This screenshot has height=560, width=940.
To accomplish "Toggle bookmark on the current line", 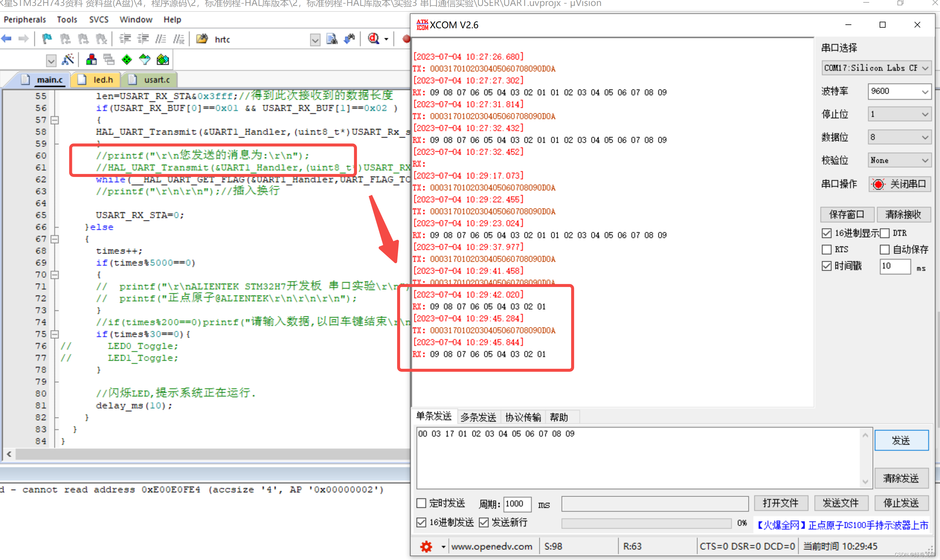I will (47, 39).
